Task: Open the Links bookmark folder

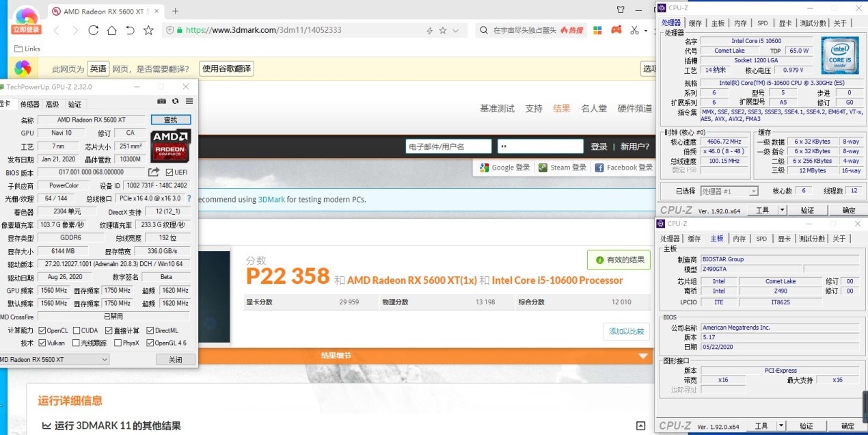Action: (27, 49)
